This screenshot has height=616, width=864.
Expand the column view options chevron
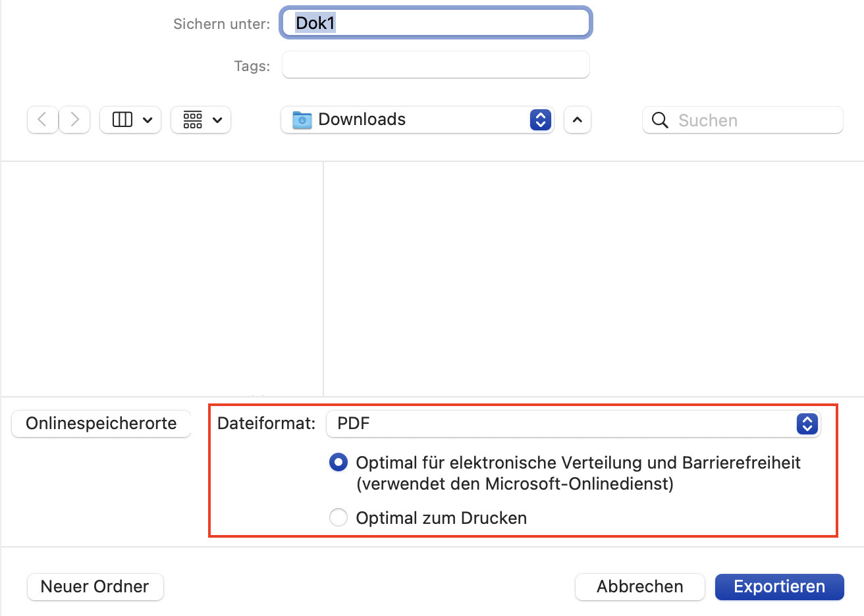pos(146,120)
